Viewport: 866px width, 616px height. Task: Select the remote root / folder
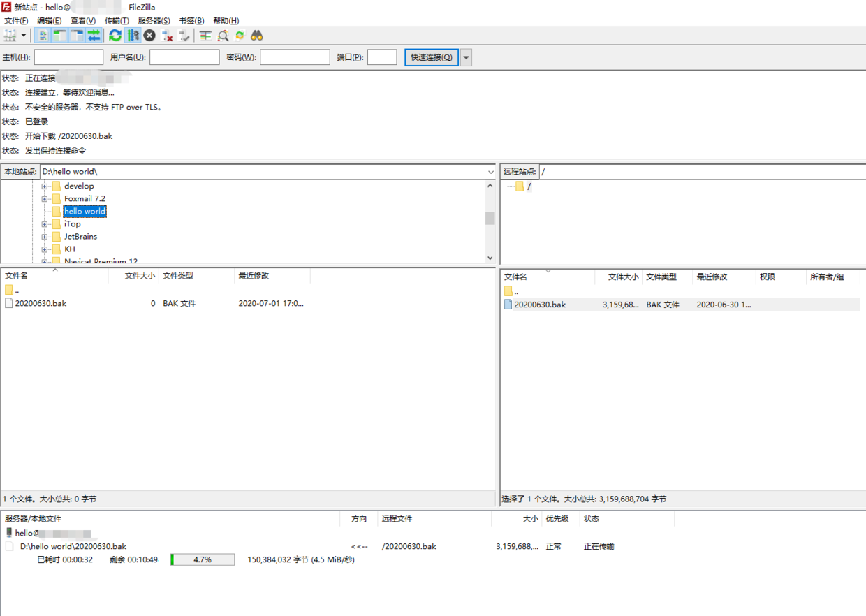529,186
